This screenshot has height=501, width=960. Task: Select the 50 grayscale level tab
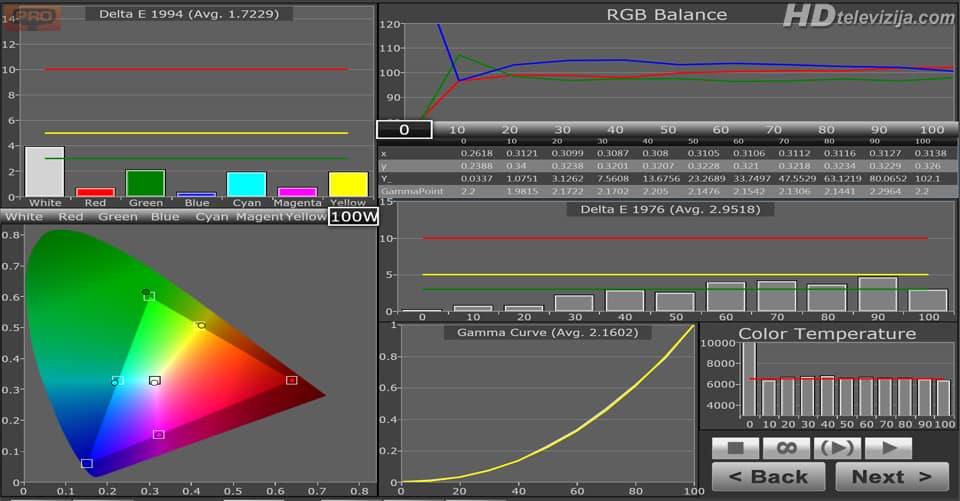coord(668,130)
